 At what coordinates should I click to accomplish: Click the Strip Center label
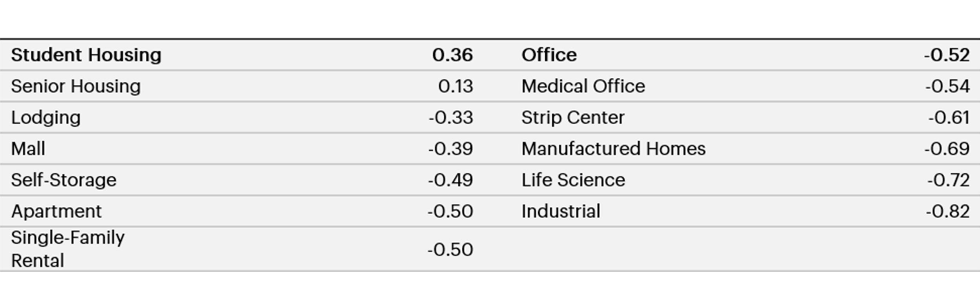coord(573,118)
